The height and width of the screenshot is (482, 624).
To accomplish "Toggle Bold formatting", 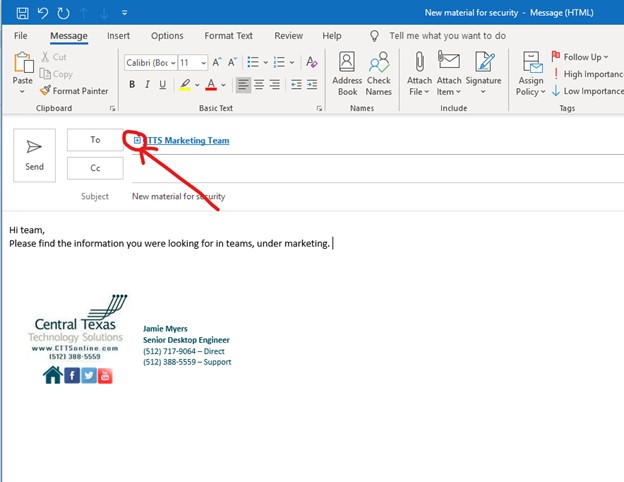I will click(132, 84).
